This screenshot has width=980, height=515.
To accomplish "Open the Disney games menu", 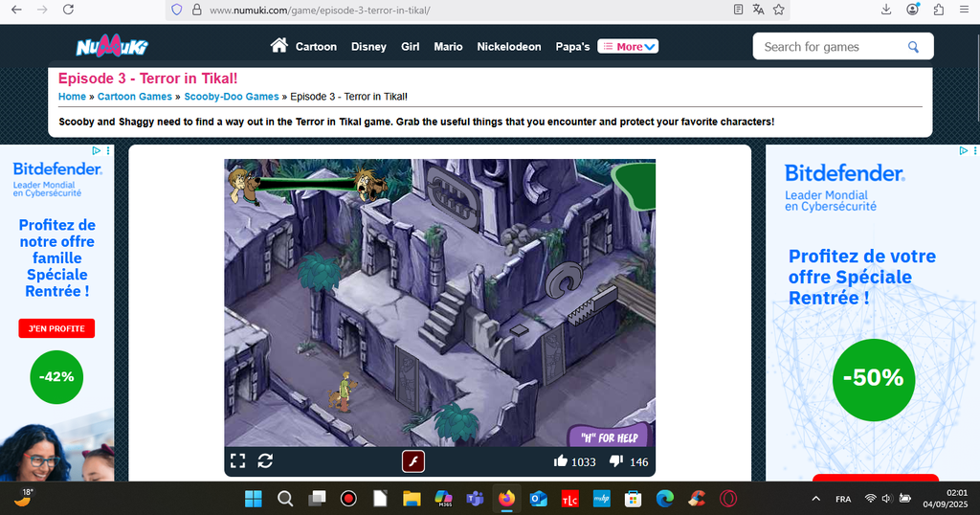I will pyautogui.click(x=368, y=47).
